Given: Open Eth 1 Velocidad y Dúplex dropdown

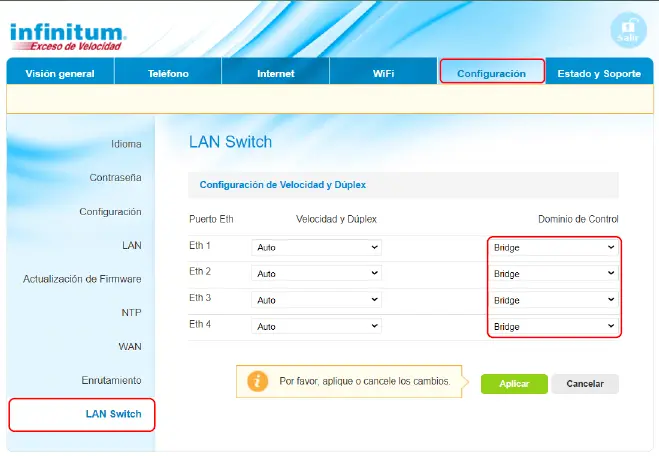Looking at the screenshot, I should point(316,247).
